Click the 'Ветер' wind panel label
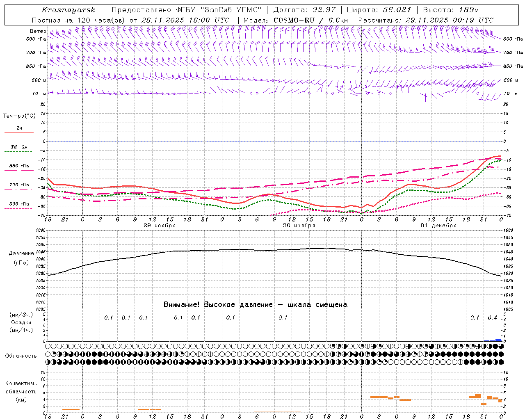 [38, 31]
